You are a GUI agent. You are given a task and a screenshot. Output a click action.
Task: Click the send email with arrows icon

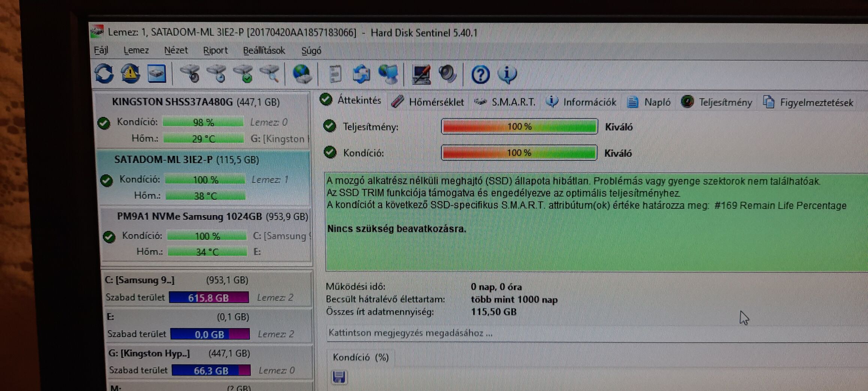click(x=361, y=74)
